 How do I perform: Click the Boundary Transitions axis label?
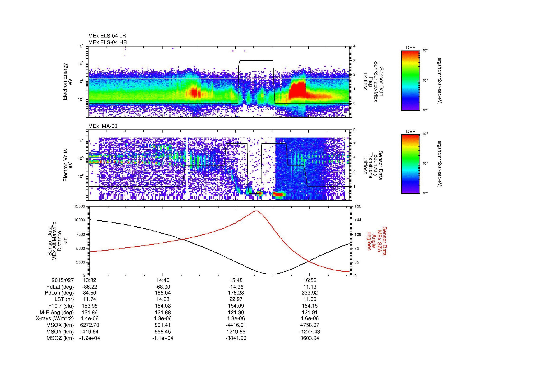pyautogui.click(x=374, y=166)
